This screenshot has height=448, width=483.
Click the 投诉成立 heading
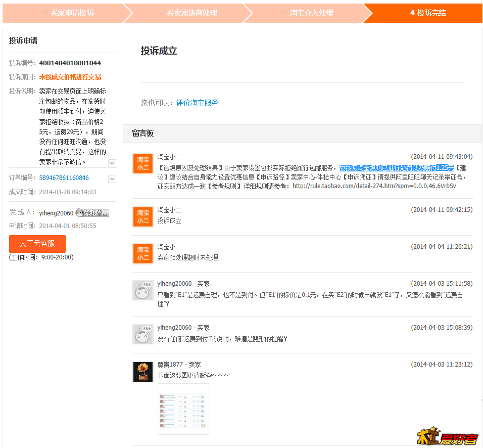coord(159,51)
